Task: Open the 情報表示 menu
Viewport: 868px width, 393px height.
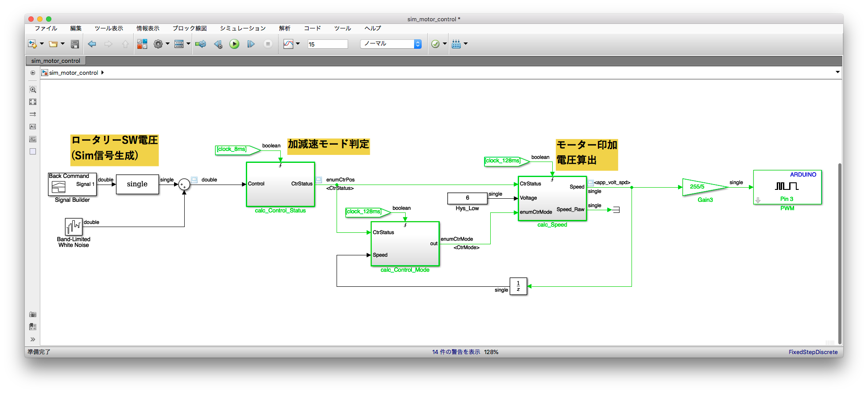Action: click(x=148, y=28)
